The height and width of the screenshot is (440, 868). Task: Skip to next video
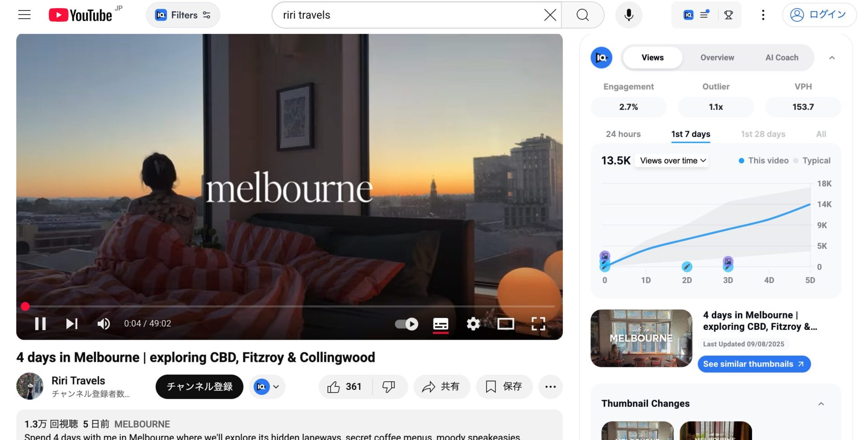(x=72, y=323)
